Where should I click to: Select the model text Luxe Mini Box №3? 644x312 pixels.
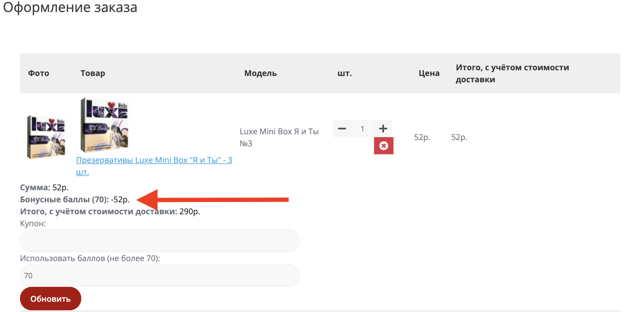tap(279, 137)
